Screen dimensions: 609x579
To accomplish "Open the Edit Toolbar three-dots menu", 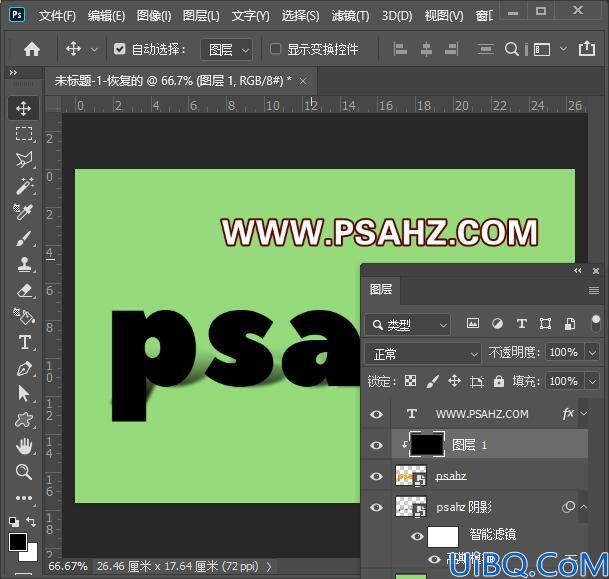I will [x=24, y=498].
